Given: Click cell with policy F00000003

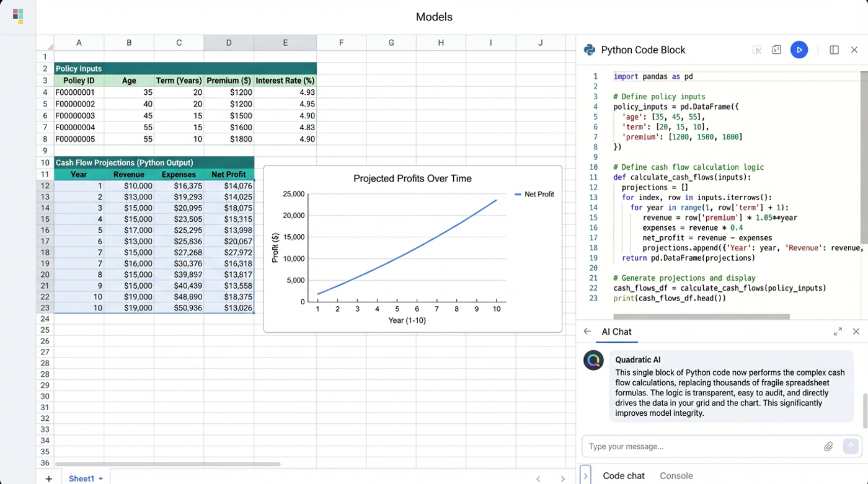Looking at the screenshot, I should pos(79,116).
